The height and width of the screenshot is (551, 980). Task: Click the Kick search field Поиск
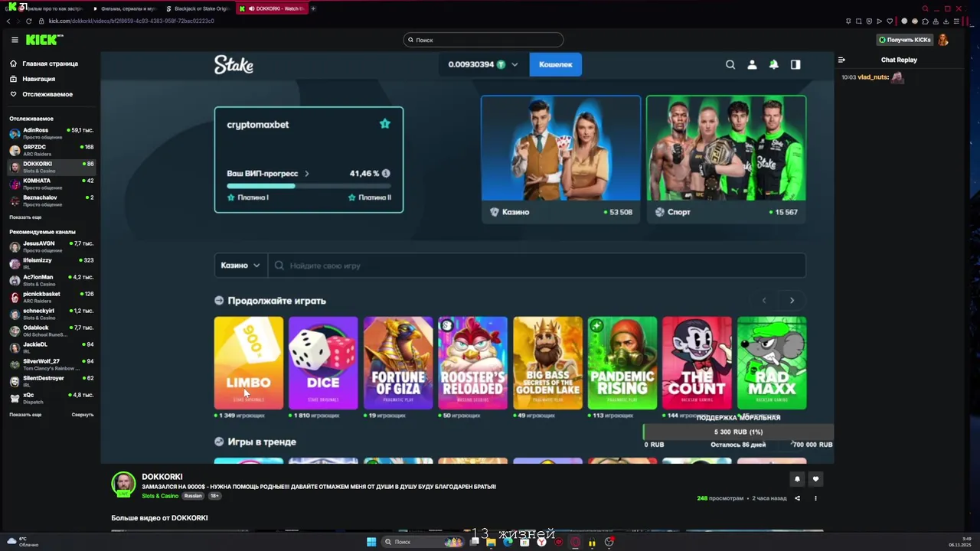(483, 40)
